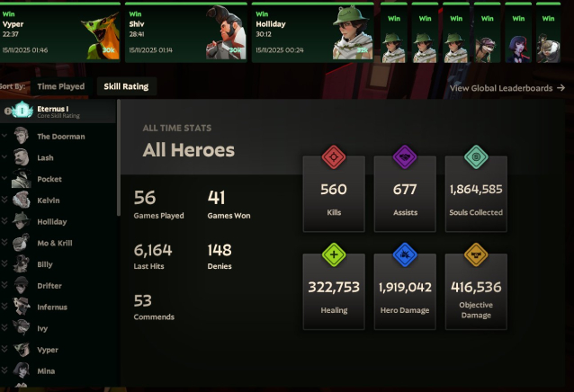574x392 pixels.
Task: Click the blue Hero Damage icon
Action: (x=405, y=254)
